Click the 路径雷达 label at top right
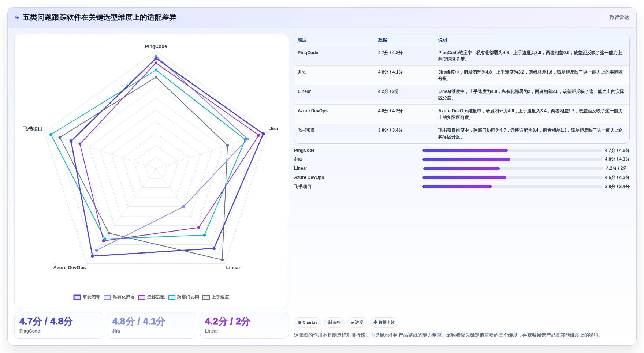 point(619,18)
